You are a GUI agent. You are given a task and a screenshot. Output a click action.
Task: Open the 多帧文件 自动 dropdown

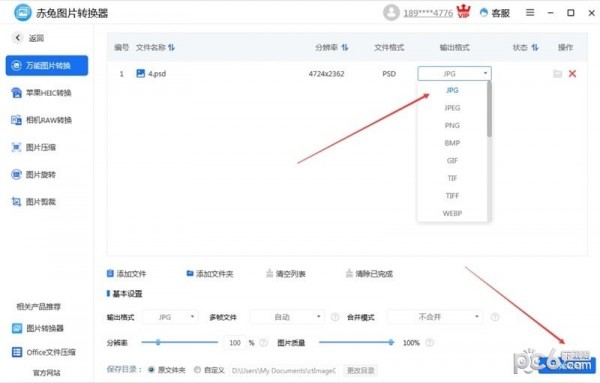click(287, 317)
